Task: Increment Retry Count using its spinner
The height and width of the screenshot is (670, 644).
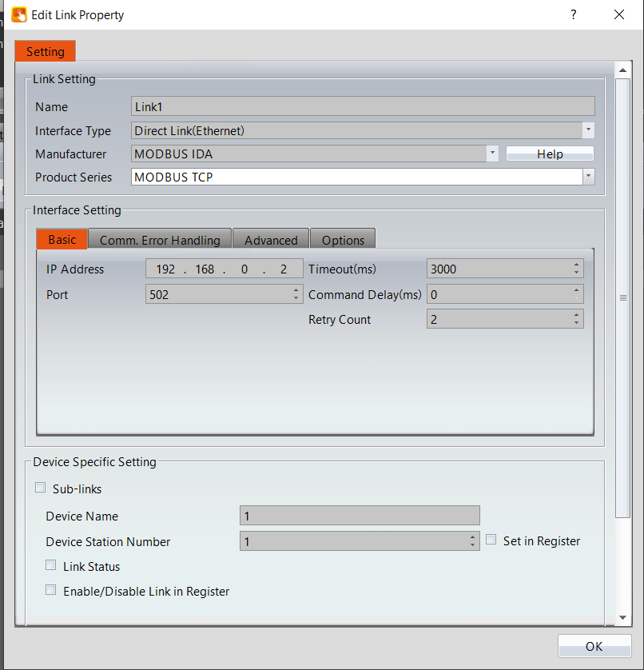Action: point(577,315)
